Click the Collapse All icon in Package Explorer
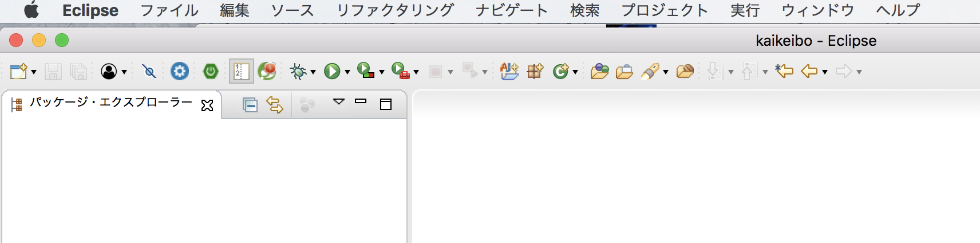Viewport: 980px width, 243px height. 250,105
